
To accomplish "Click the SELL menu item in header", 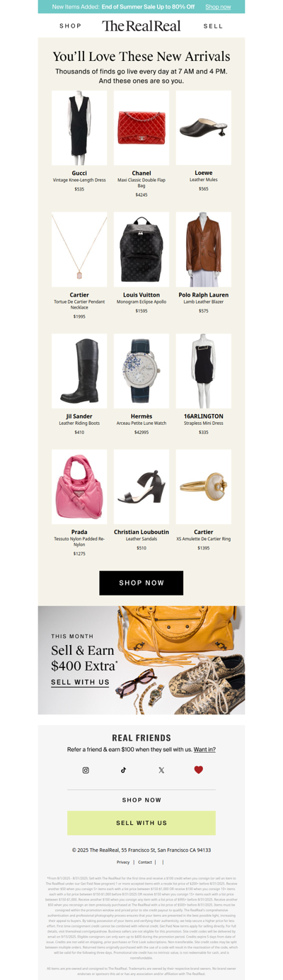I will [213, 26].
